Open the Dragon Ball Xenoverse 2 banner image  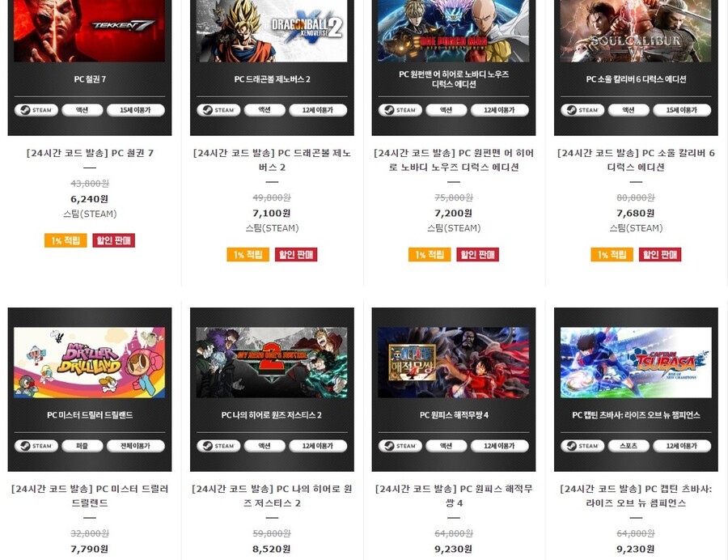pyautogui.click(x=272, y=31)
